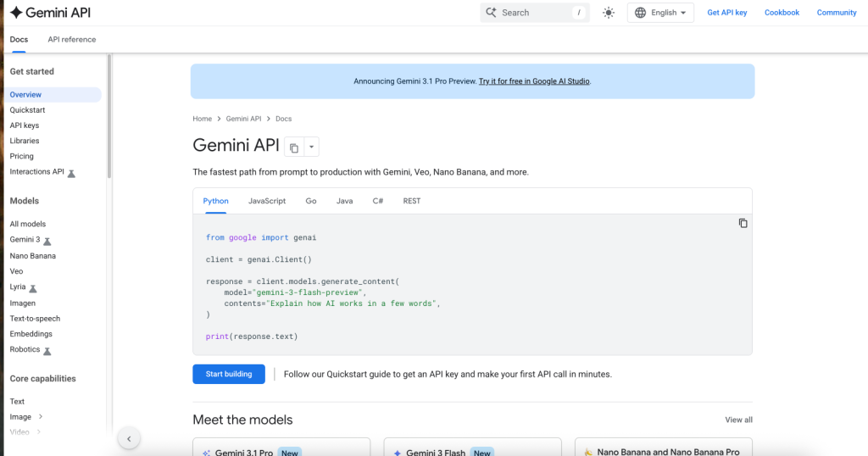Open Get API key link
The image size is (868, 456).
(727, 13)
